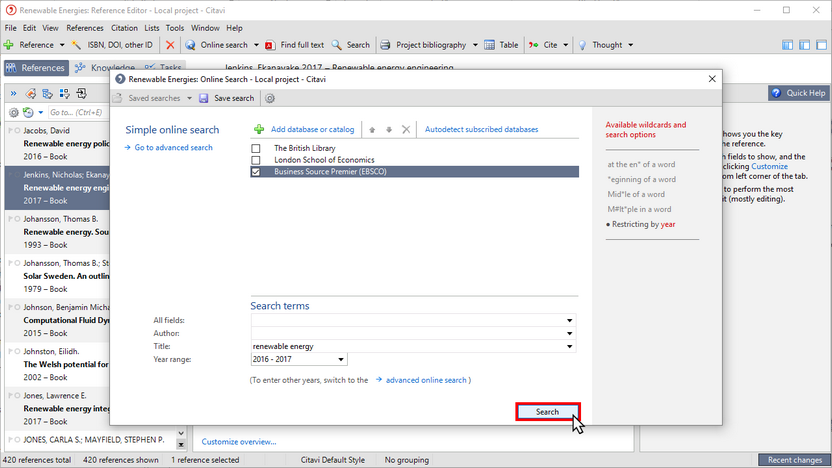Open the Reference dropdown arrow

[62, 45]
